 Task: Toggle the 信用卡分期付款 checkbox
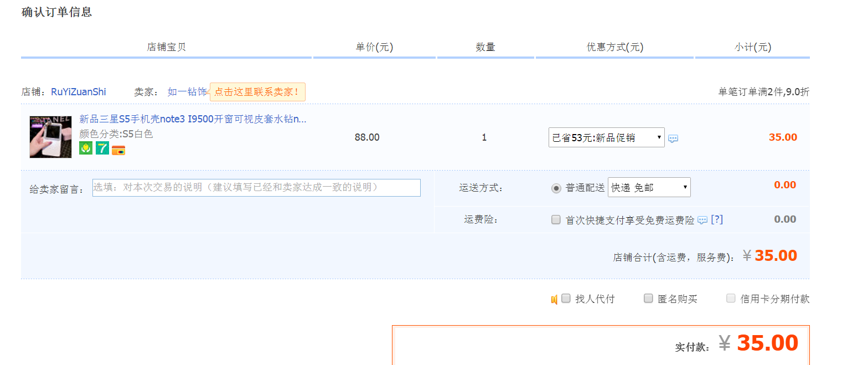(x=731, y=299)
